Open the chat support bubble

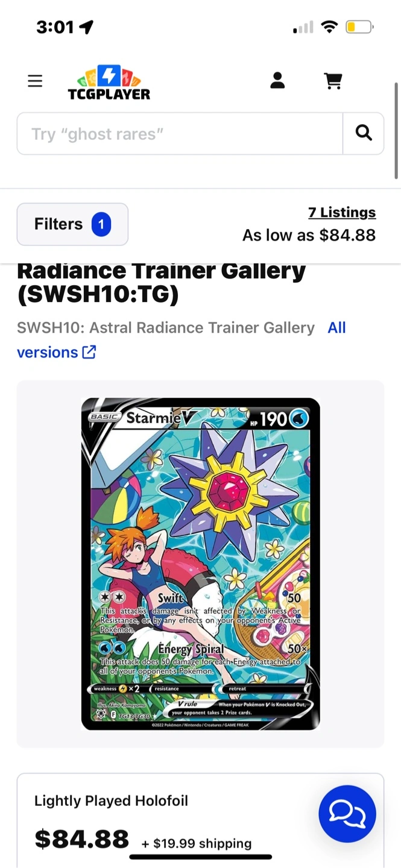pos(347,814)
